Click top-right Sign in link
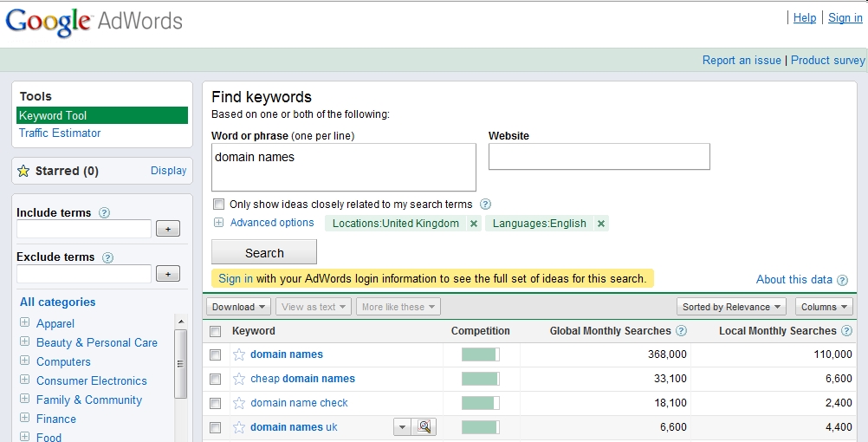 845,17
